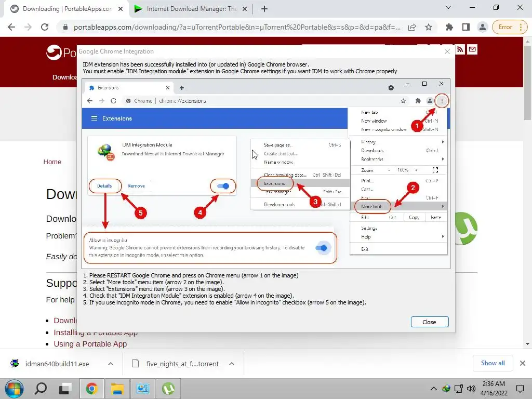Click the page vertical scrollbar
The height and width of the screenshot is (399, 532).
pyautogui.click(x=528, y=83)
